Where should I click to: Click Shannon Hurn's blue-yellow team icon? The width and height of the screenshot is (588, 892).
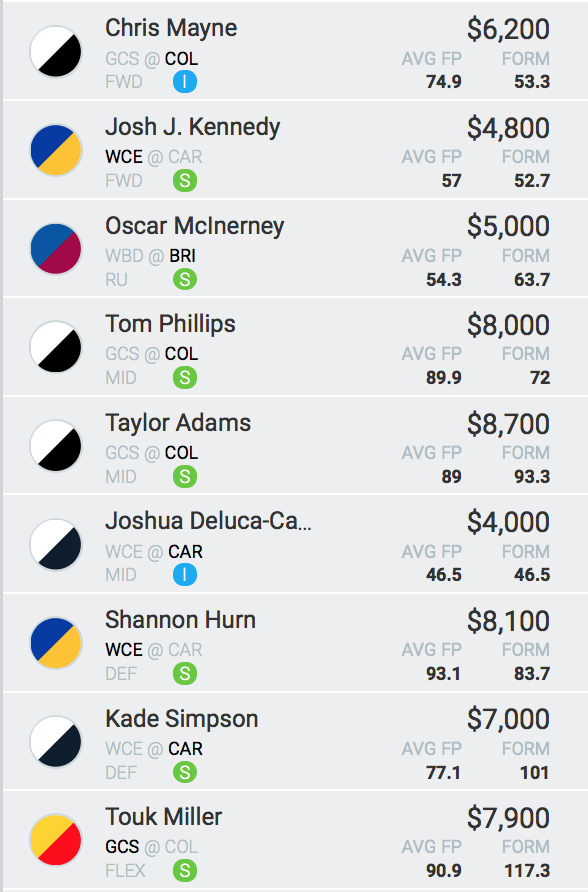[x=56, y=643]
